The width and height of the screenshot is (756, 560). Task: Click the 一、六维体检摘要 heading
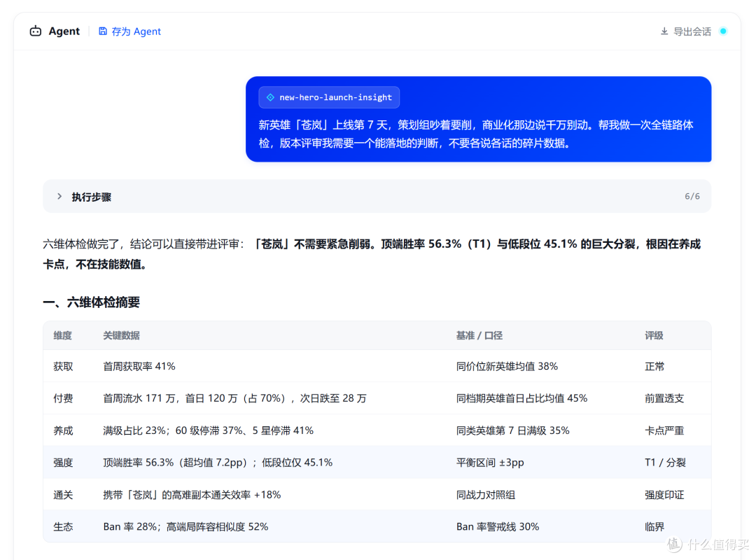(x=91, y=302)
